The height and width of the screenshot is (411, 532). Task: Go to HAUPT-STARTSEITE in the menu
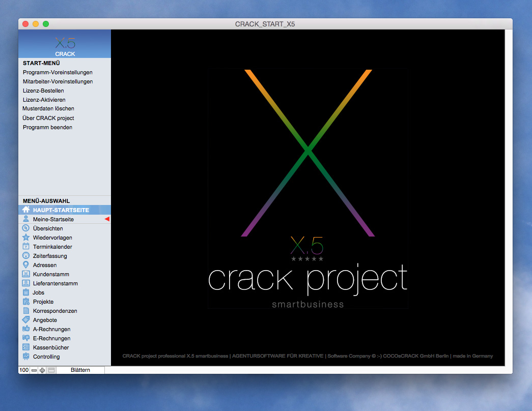(x=61, y=210)
